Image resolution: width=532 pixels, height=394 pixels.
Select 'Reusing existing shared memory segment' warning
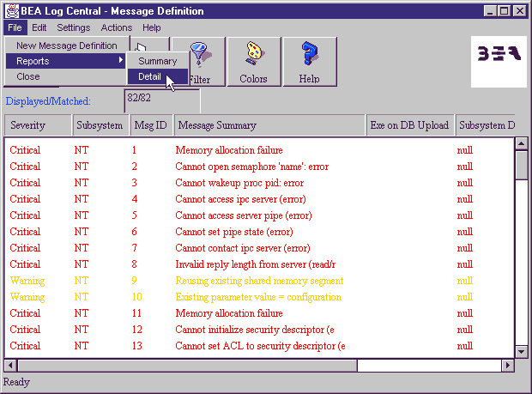click(x=259, y=281)
